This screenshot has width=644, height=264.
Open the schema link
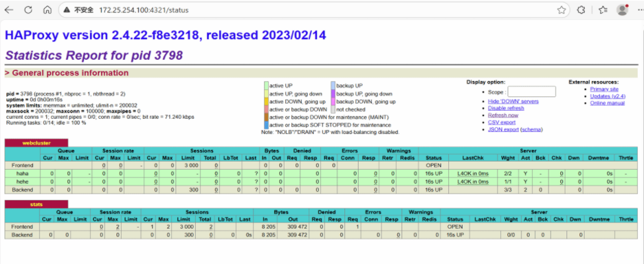[x=531, y=129]
